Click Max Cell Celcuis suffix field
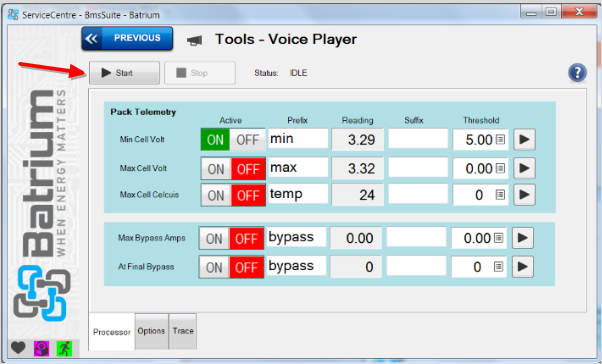 point(418,194)
